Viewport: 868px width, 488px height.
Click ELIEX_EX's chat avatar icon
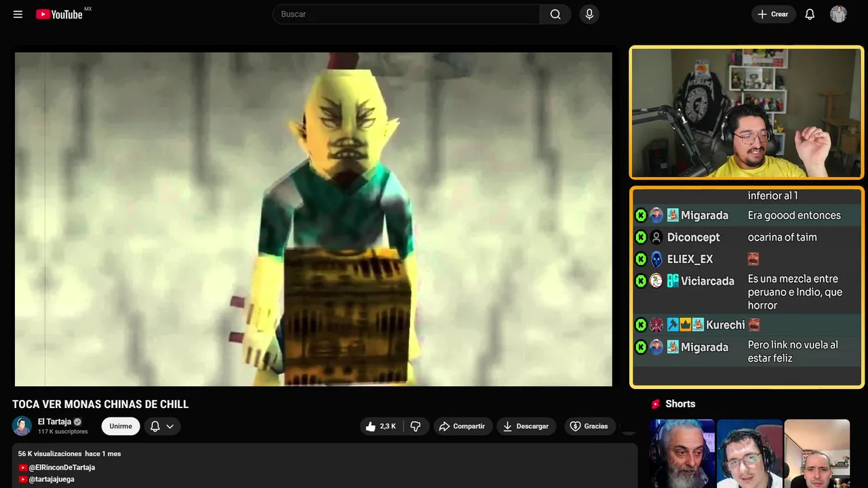656,259
